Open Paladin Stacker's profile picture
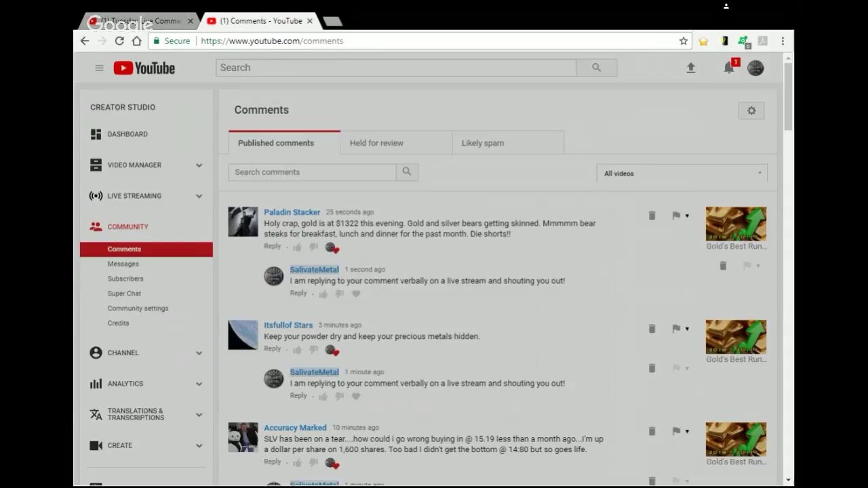 [243, 222]
